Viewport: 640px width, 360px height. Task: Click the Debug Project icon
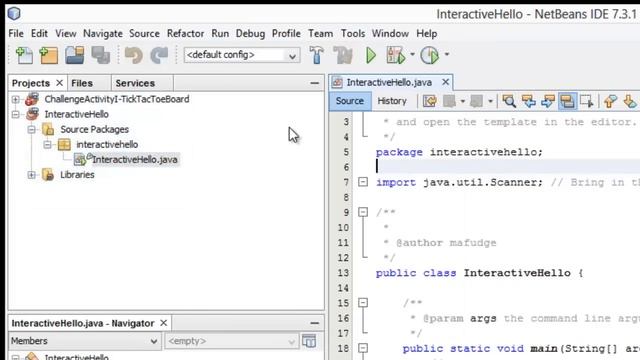396,55
